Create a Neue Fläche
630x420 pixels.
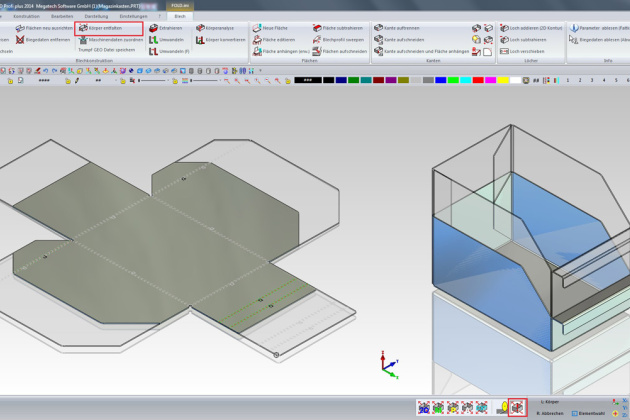click(281, 28)
